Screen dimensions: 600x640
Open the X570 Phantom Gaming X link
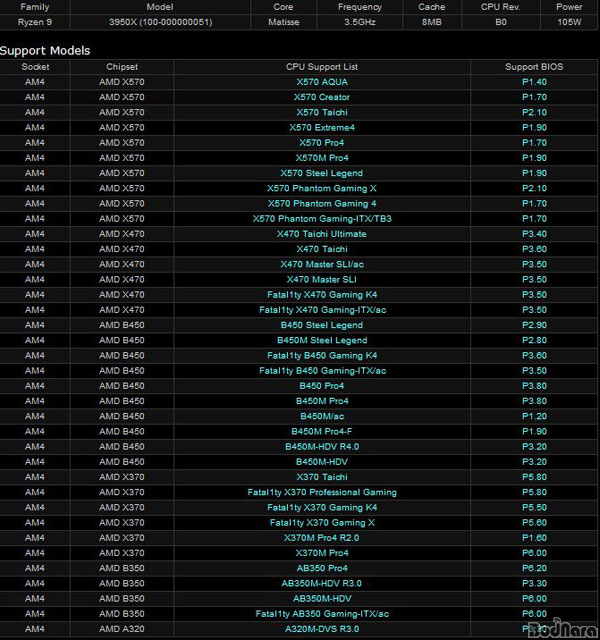(322, 188)
